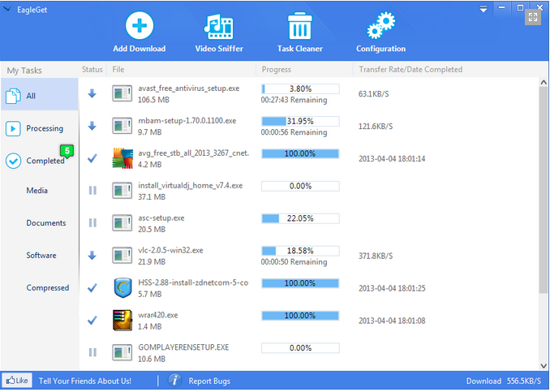Click the File column header
The height and width of the screenshot is (392, 550).
(x=118, y=70)
